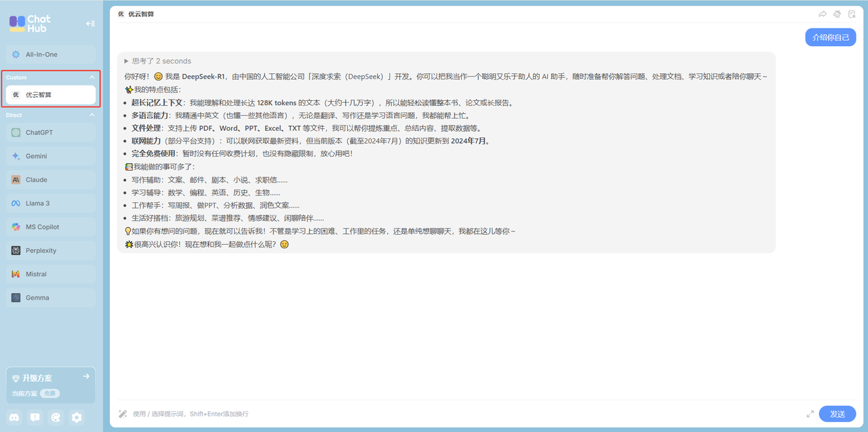Viewport: 868px width, 432px height.
Task: Click the 当前方案 label
Action: point(24,393)
